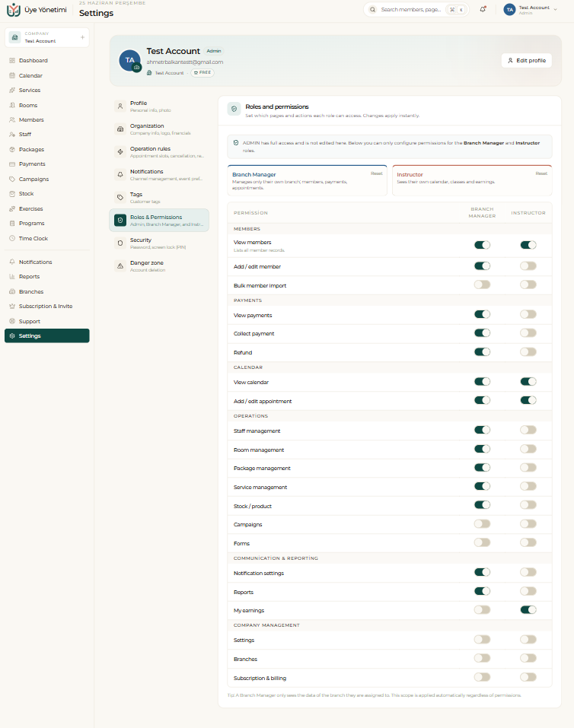
Task: Open the Profile settings section
Action: [x=159, y=106]
